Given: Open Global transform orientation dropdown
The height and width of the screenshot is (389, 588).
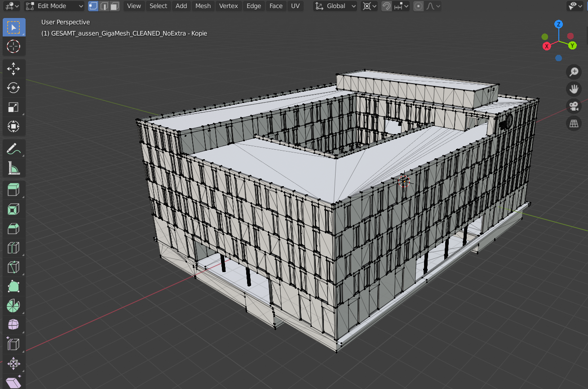Looking at the screenshot, I should [335, 6].
